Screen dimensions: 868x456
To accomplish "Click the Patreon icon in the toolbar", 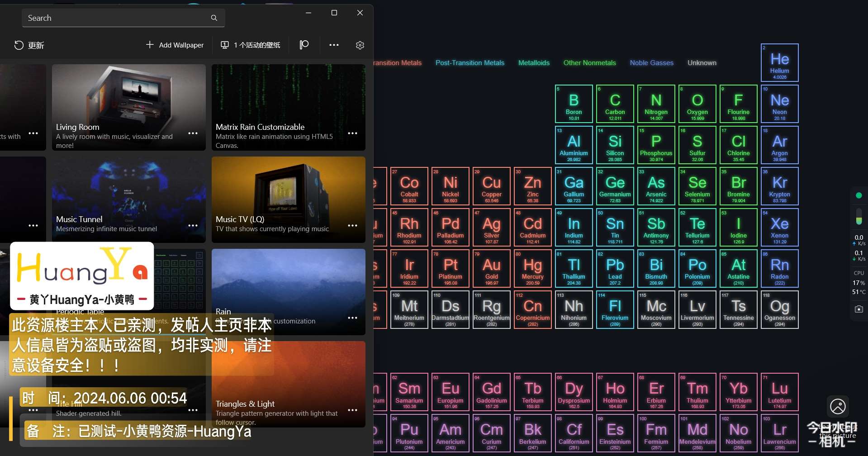I will pos(304,45).
